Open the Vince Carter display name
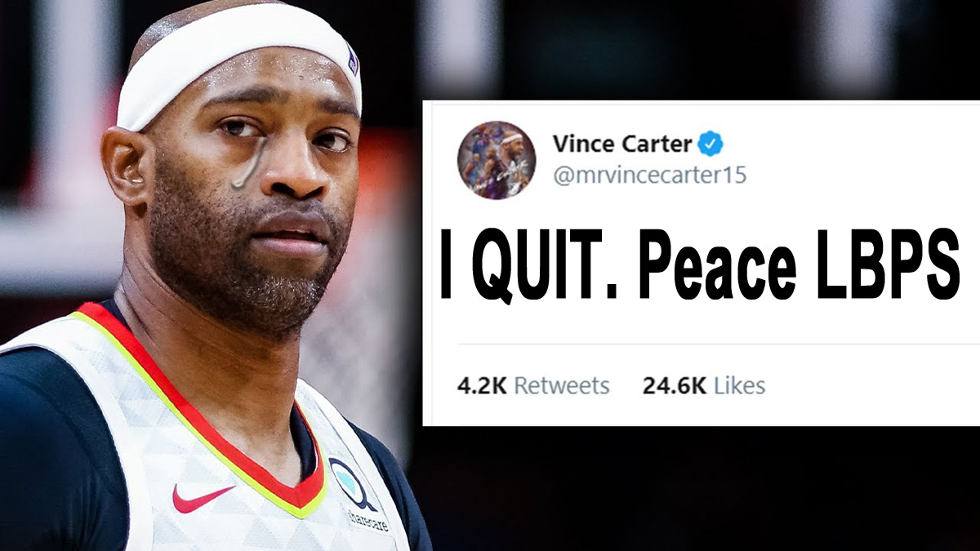Screen dimensions: 980x551 coord(622,144)
